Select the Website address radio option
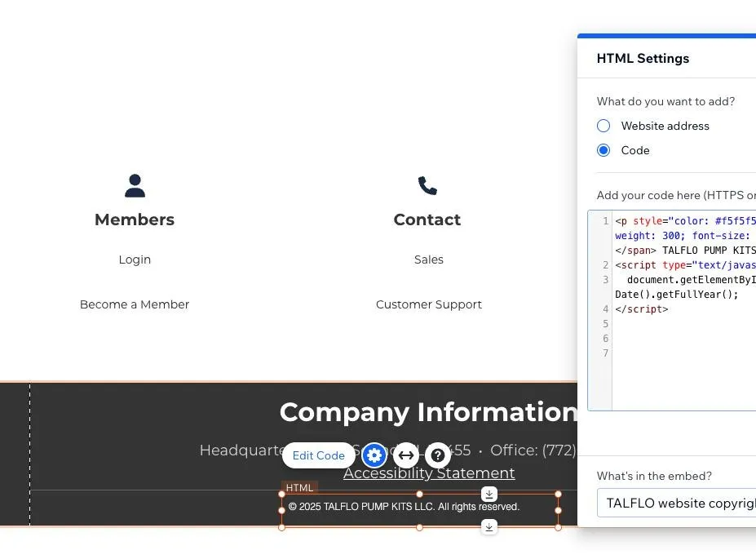Viewport: 756px width, 559px height. click(603, 126)
